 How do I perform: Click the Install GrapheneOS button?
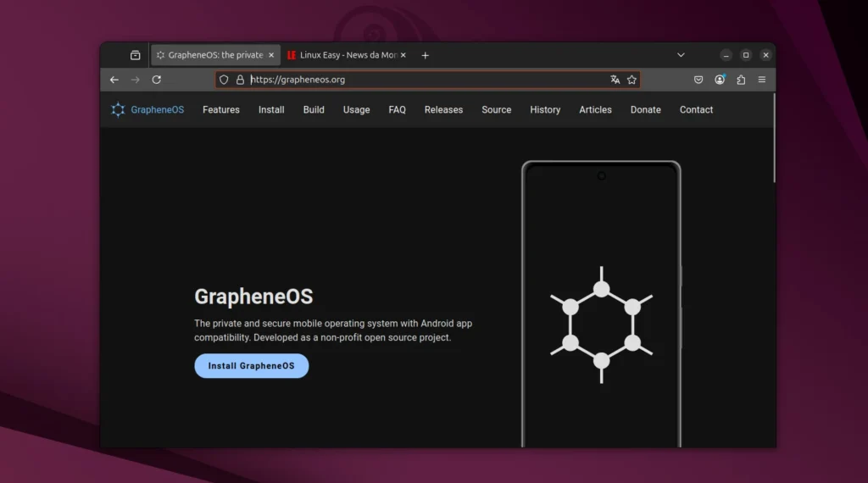coord(251,366)
